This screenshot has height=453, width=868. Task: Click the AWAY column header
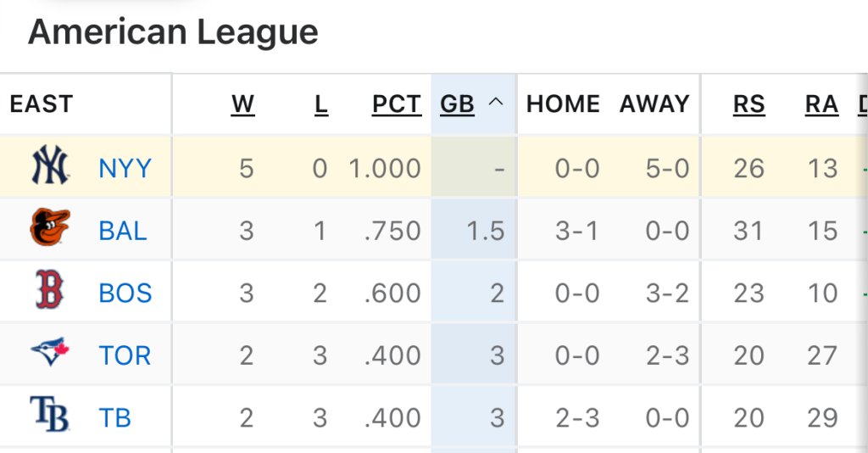(x=654, y=104)
